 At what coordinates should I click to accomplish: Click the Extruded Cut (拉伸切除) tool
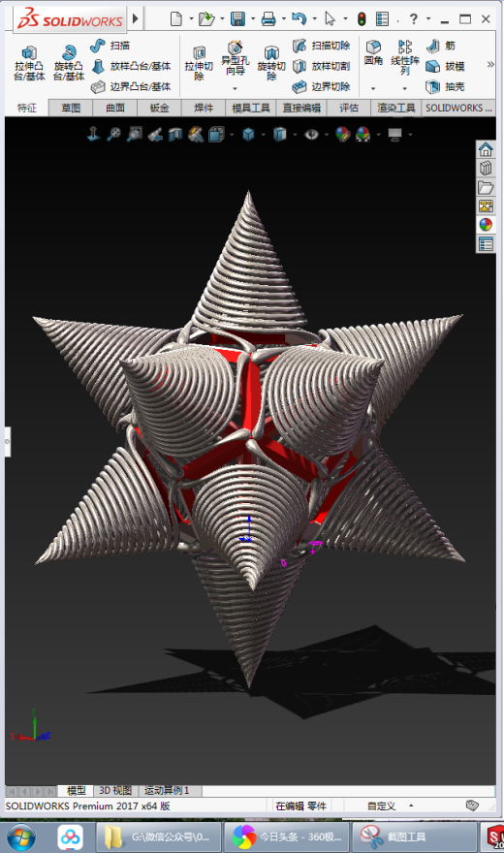pyautogui.click(x=199, y=63)
